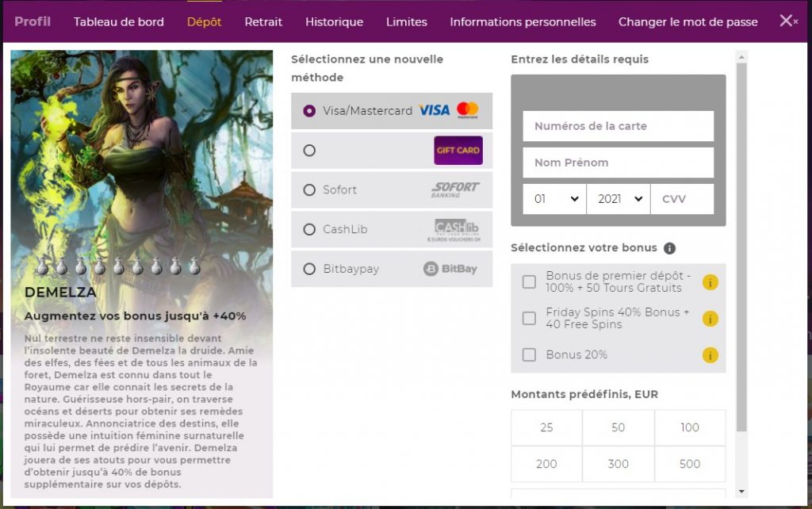Click the BitBay logo icon
The width and height of the screenshot is (812, 509).
click(450, 269)
